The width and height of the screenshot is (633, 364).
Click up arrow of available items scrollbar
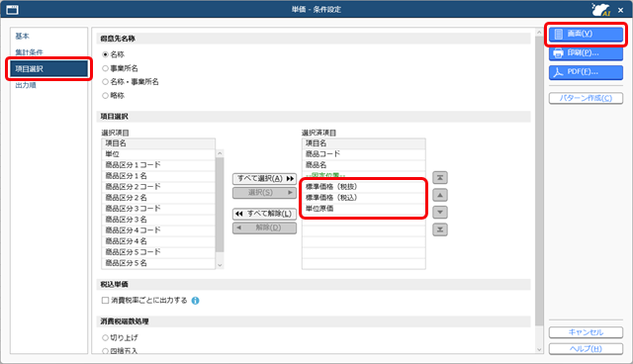220,153
